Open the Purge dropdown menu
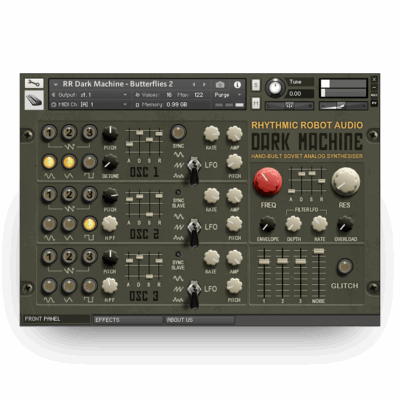Image resolution: width=400 pixels, height=400 pixels. point(227,95)
